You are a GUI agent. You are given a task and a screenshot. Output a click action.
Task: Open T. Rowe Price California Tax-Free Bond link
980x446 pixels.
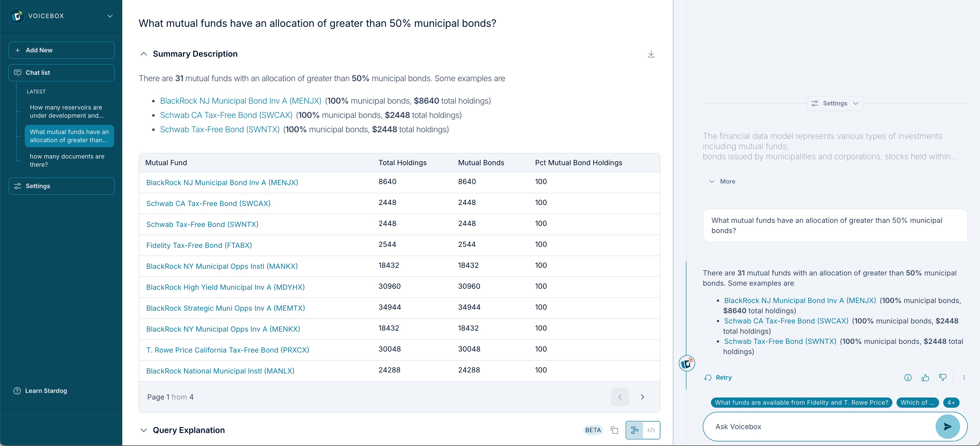(x=227, y=350)
